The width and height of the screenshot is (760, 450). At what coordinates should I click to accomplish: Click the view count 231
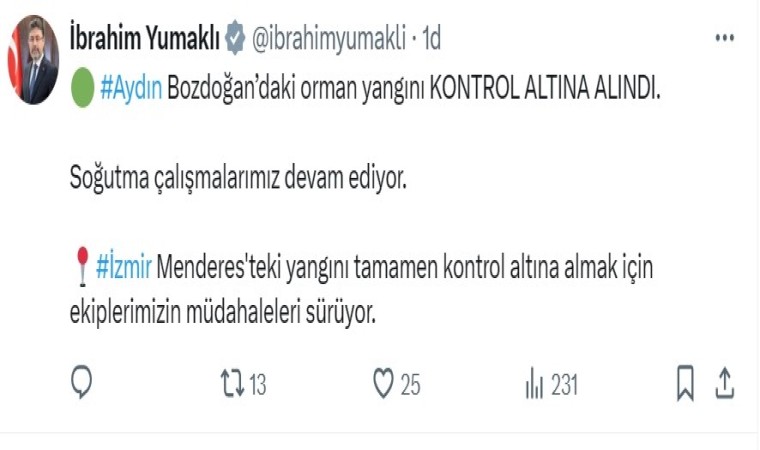click(x=565, y=385)
